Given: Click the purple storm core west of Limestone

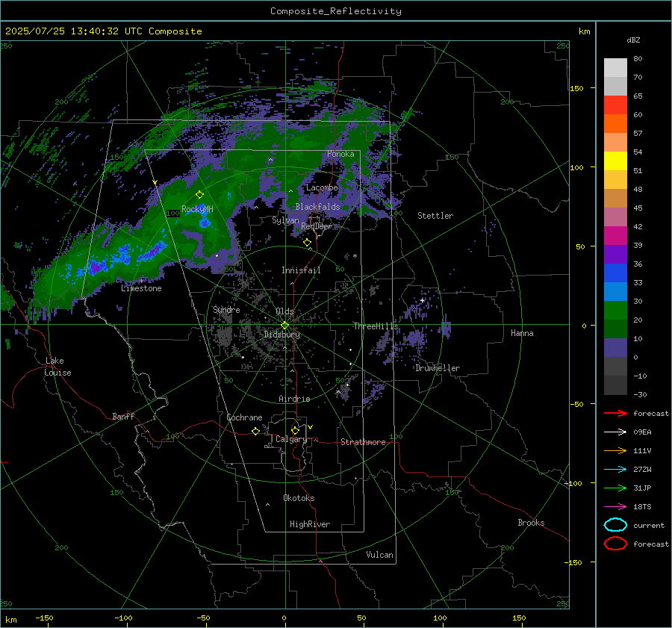Looking at the screenshot, I should [x=96, y=267].
